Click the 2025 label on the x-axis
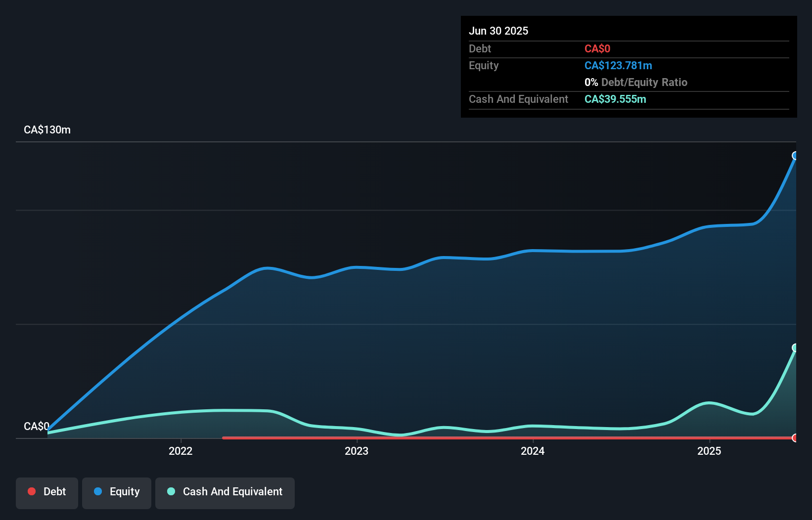 (709, 451)
